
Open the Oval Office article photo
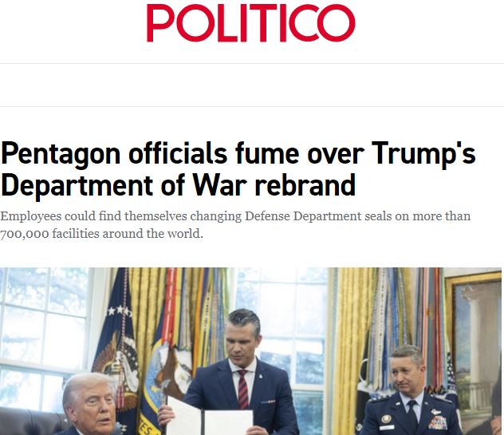(250, 351)
